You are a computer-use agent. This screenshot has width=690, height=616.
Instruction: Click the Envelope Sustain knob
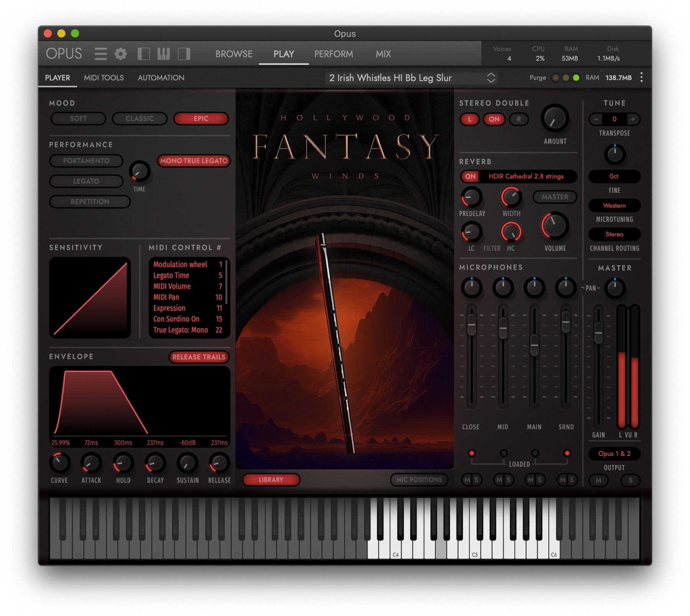coord(187,463)
